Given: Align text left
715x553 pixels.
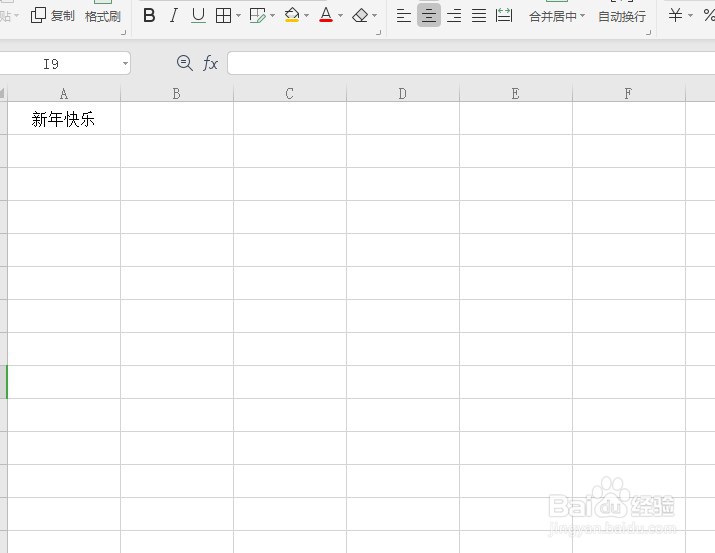Looking at the screenshot, I should [x=404, y=16].
